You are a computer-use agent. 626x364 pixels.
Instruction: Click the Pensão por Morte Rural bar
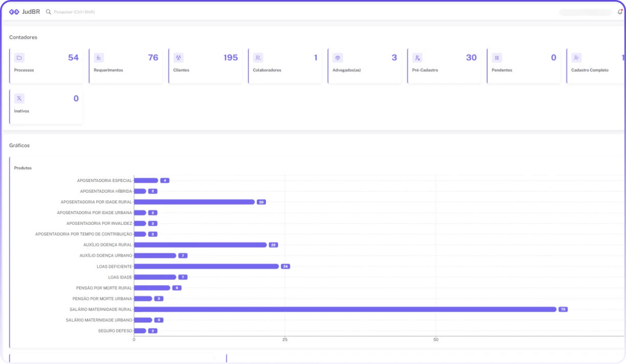click(152, 288)
